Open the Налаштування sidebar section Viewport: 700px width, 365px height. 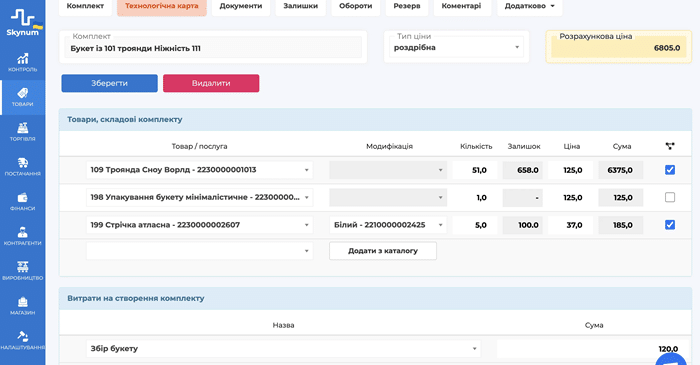(x=23, y=341)
